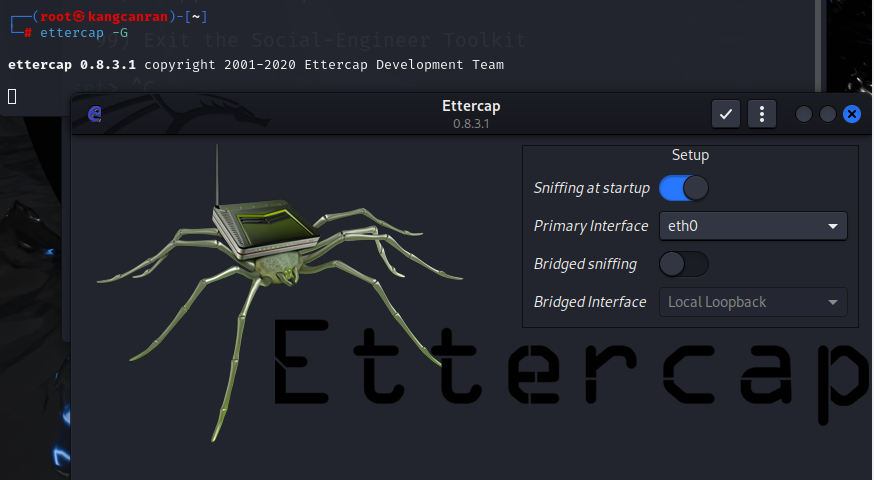The width and height of the screenshot is (874, 480).
Task: Toggle the Sniffing at startup switch
Action: coord(683,188)
